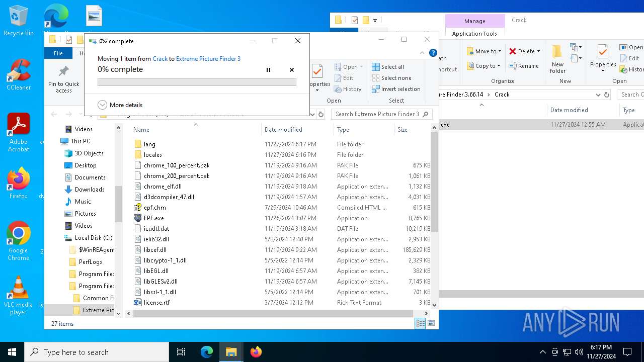Screen dimensions: 644x362
Task: Pause the file move operation
Action: (268, 70)
